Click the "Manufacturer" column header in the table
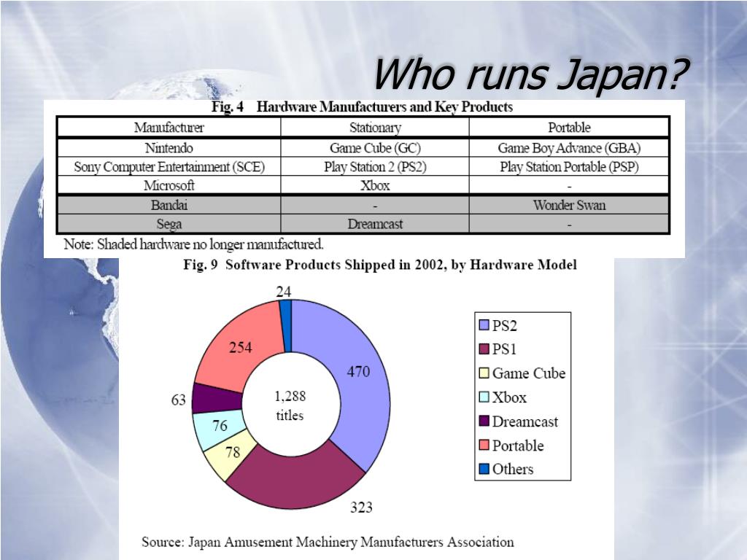 coord(169,128)
